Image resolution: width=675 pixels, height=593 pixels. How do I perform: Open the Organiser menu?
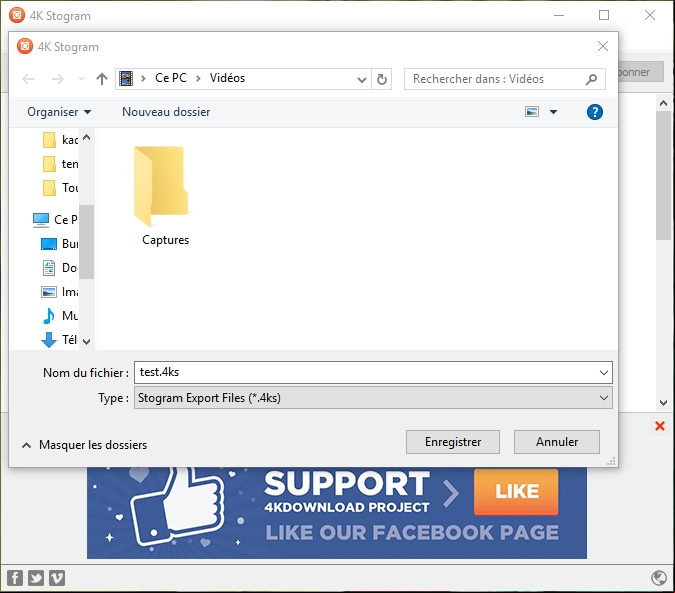tap(59, 112)
